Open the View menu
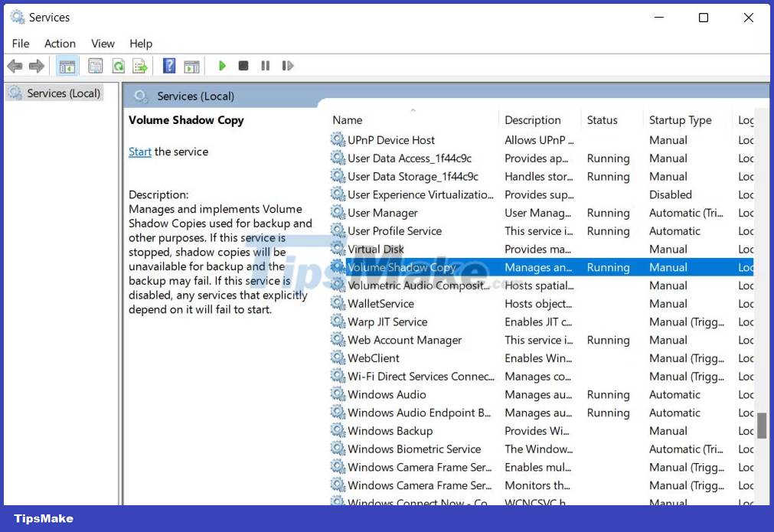The height and width of the screenshot is (532, 774). (x=103, y=44)
